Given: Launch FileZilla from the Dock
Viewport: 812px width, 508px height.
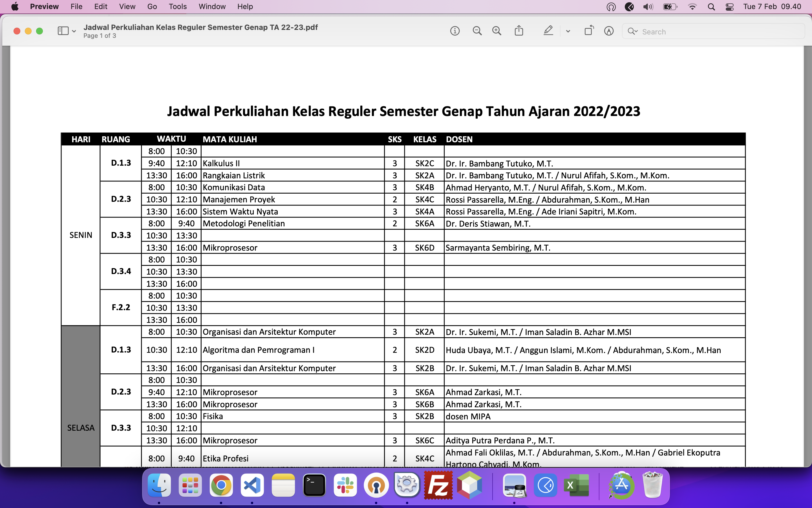Looking at the screenshot, I should click(x=438, y=485).
